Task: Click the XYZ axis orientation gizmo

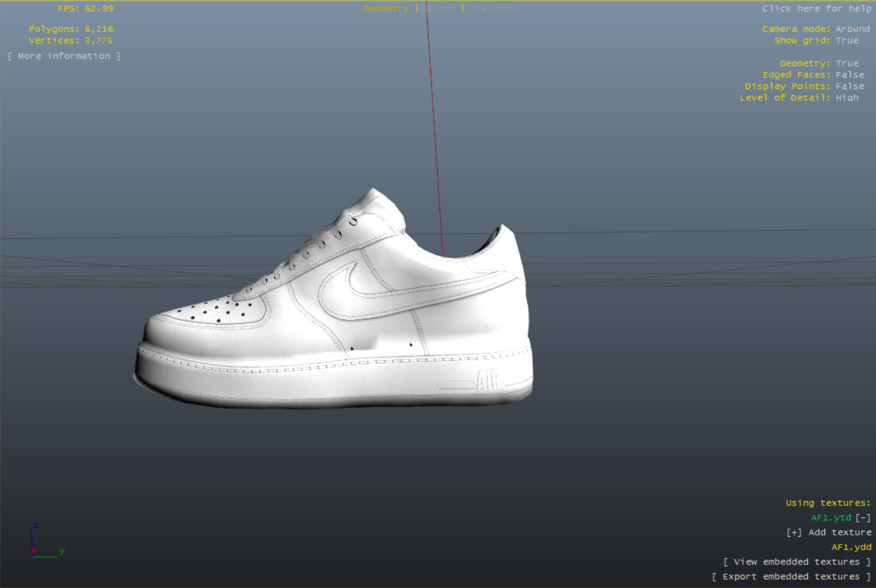Action: point(46,541)
